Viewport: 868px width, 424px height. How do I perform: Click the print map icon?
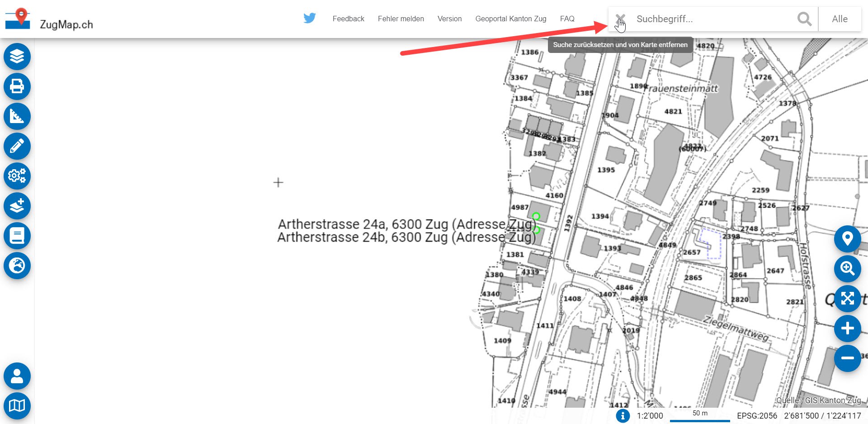17,86
